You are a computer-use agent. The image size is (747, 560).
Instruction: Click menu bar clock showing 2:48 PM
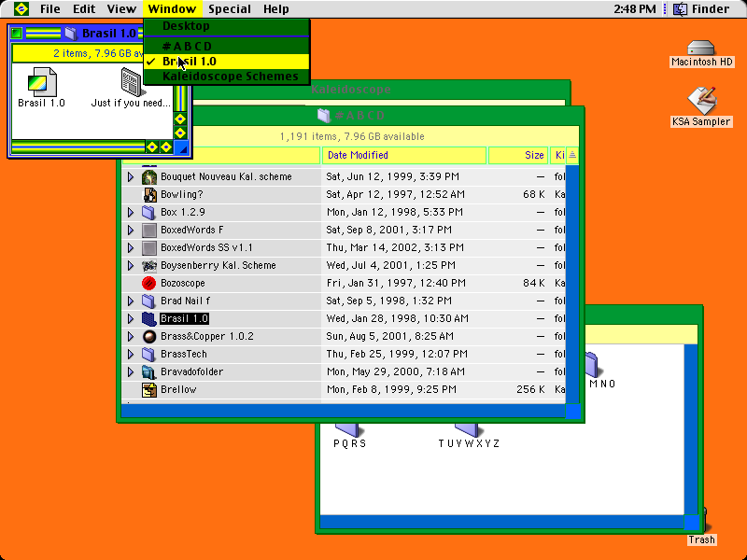(635, 9)
